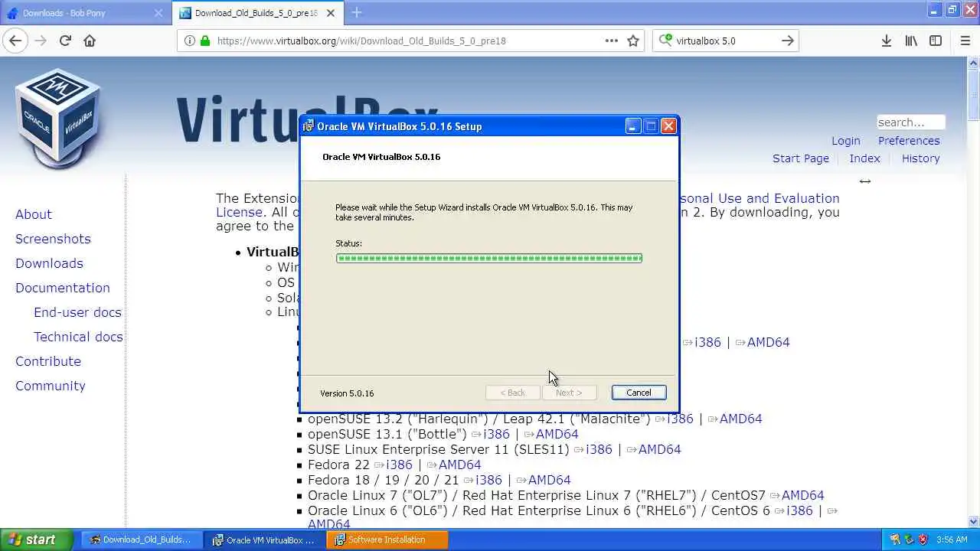Switch to Software Installation taskbar item

tap(387, 540)
